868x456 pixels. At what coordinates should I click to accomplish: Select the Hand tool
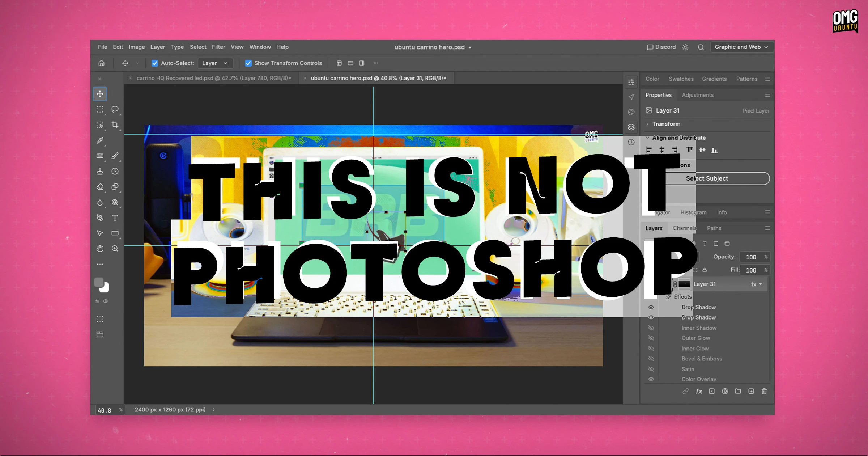coord(100,249)
